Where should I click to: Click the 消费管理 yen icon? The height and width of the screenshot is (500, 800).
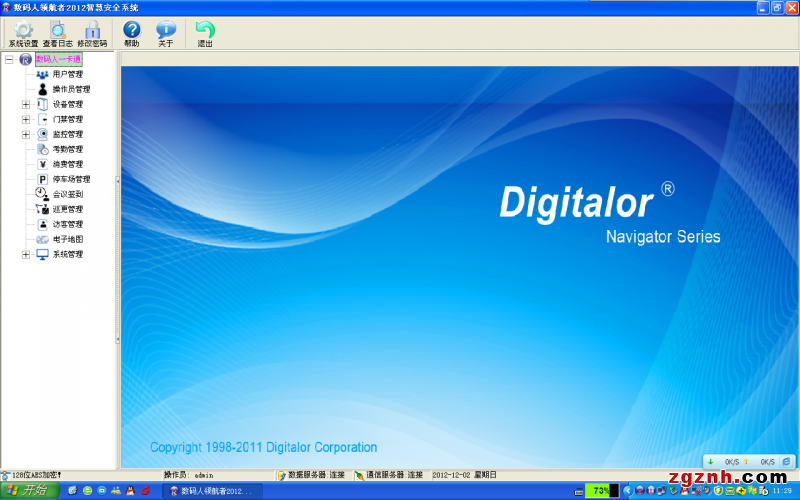43,164
